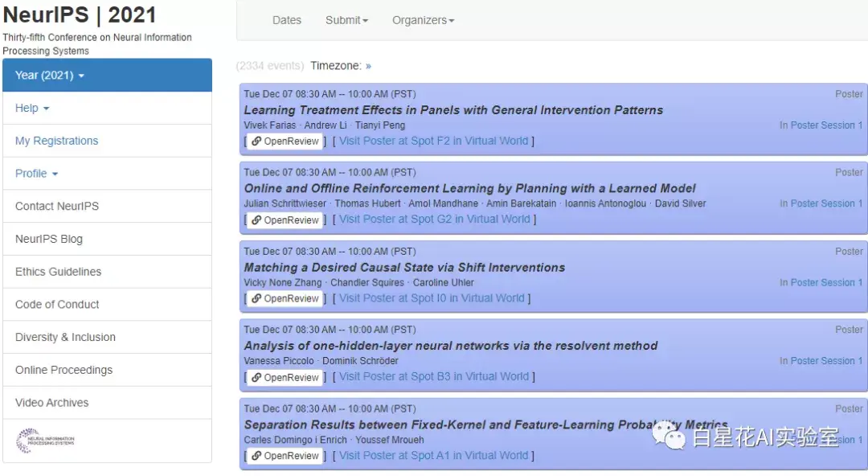The width and height of the screenshot is (868, 476).
Task: Open My Registrations from the sidebar
Action: point(56,140)
